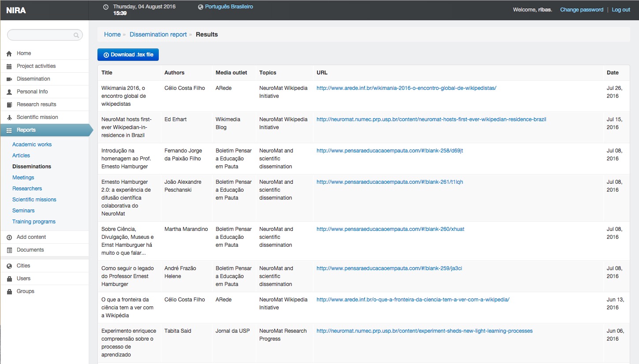Viewport: 639px width, 364px height.
Task: Click the Add content plus icon
Action: [9, 238]
